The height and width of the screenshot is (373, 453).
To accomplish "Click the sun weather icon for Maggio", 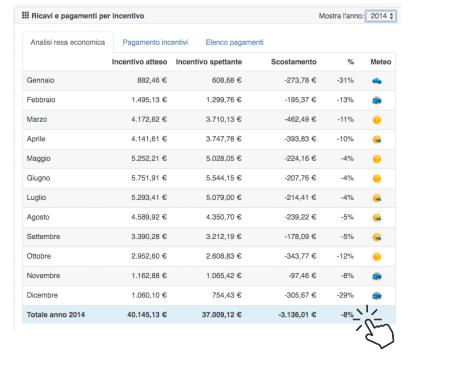I will point(377,159).
